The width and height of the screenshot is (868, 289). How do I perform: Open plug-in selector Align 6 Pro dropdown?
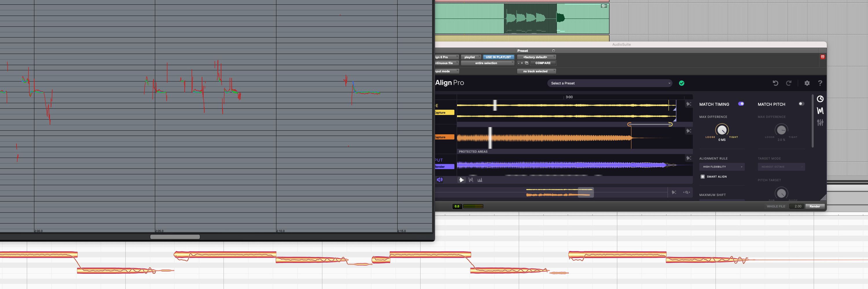point(447,57)
